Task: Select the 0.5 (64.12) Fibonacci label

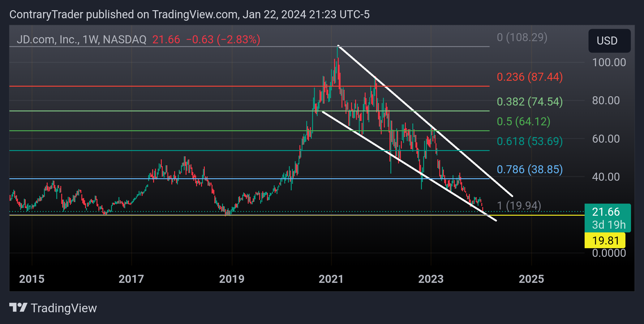Action: [524, 122]
